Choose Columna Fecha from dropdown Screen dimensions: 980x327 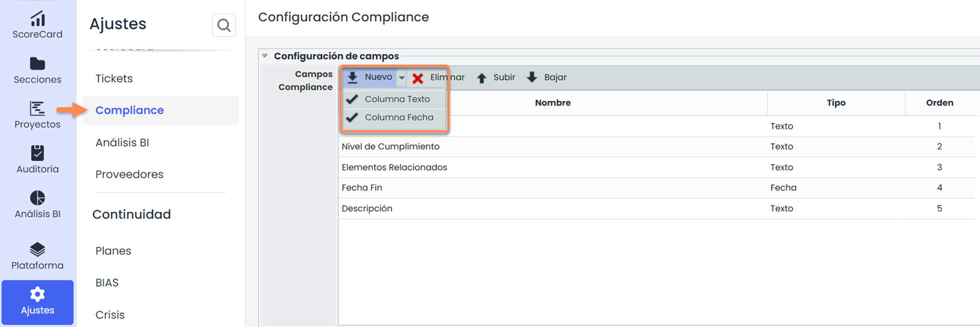(398, 117)
